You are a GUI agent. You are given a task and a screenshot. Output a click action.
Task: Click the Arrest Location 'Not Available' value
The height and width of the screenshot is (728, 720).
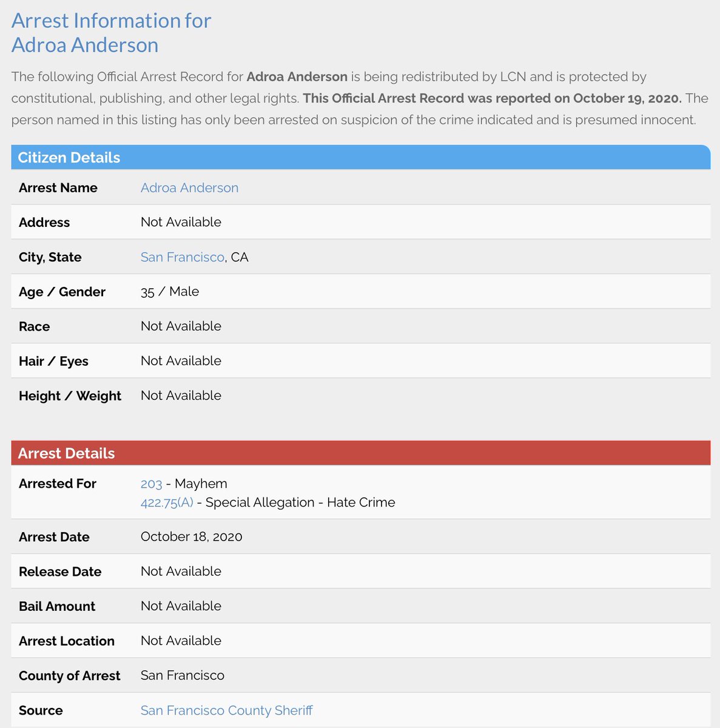(x=181, y=641)
